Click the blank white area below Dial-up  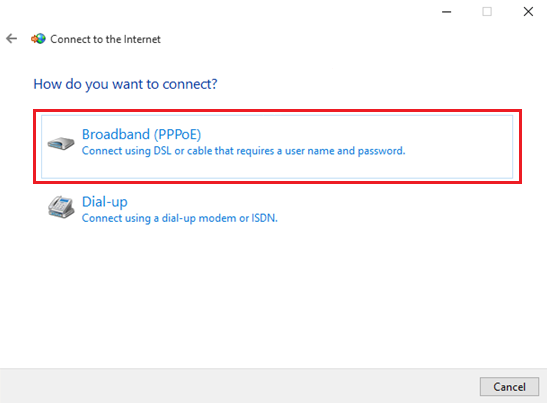coord(274,297)
